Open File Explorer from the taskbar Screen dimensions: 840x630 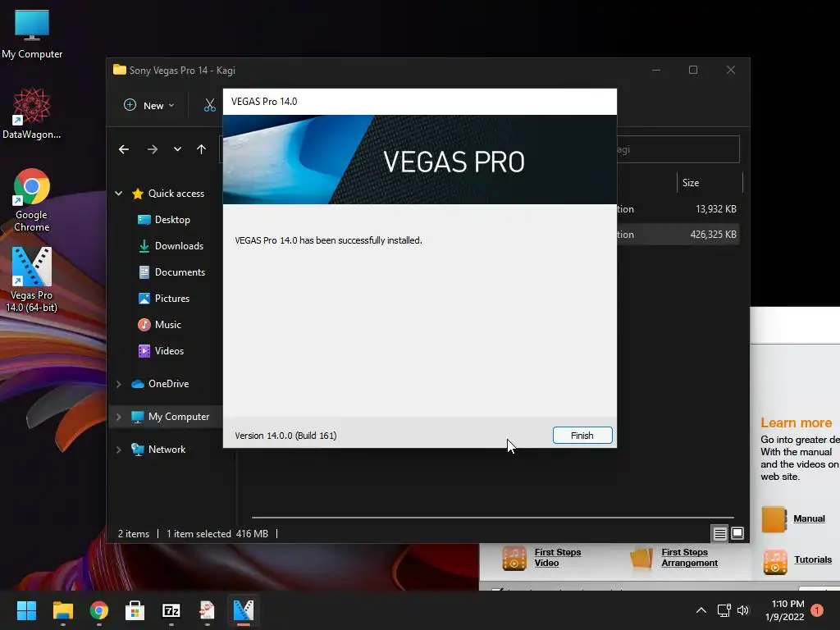(x=62, y=610)
